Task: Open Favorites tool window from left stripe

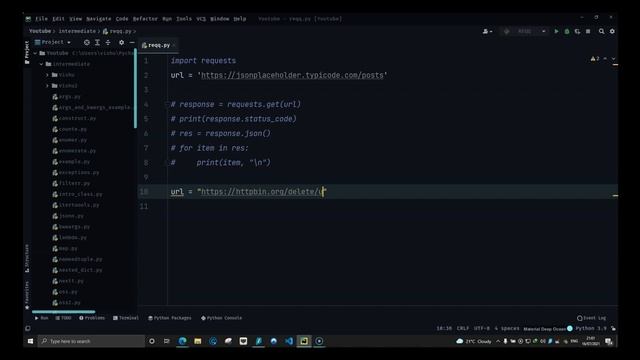Action: [27, 295]
